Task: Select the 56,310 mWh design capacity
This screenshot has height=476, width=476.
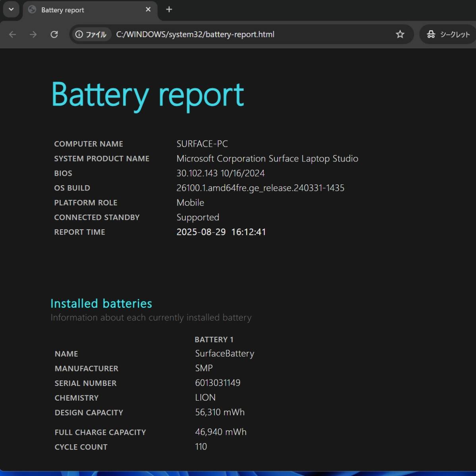Action: coord(220,412)
